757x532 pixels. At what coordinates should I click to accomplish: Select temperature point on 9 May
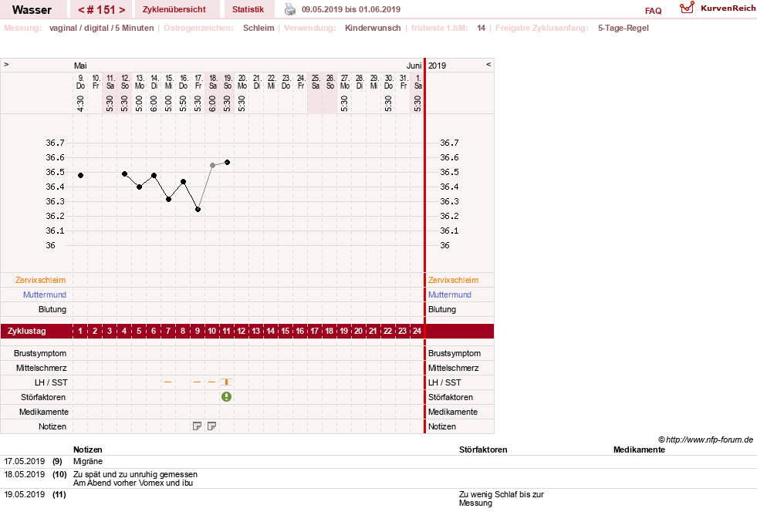80,176
